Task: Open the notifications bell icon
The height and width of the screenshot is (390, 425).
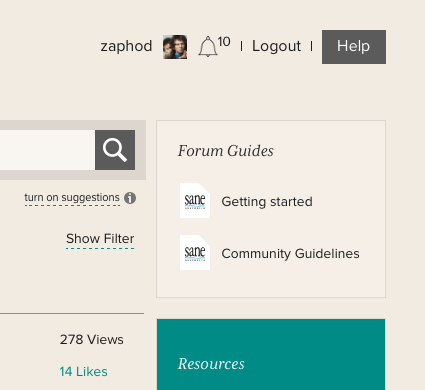Action: 208,46
